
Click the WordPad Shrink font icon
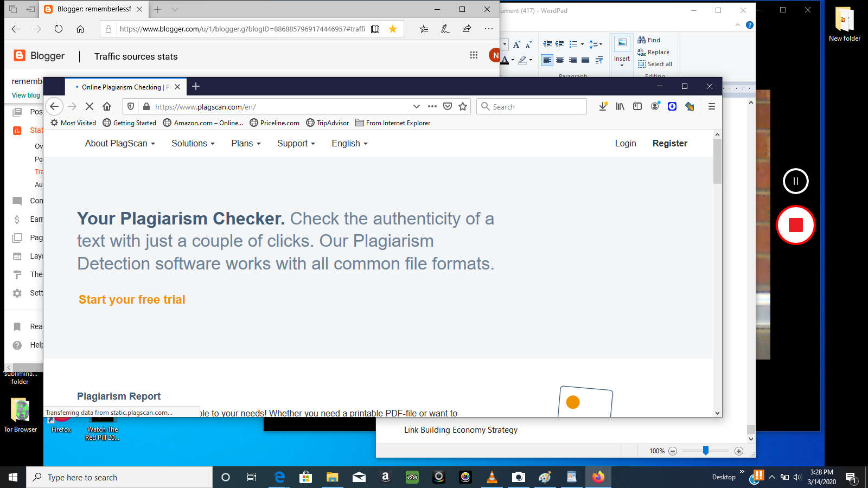[x=529, y=44]
